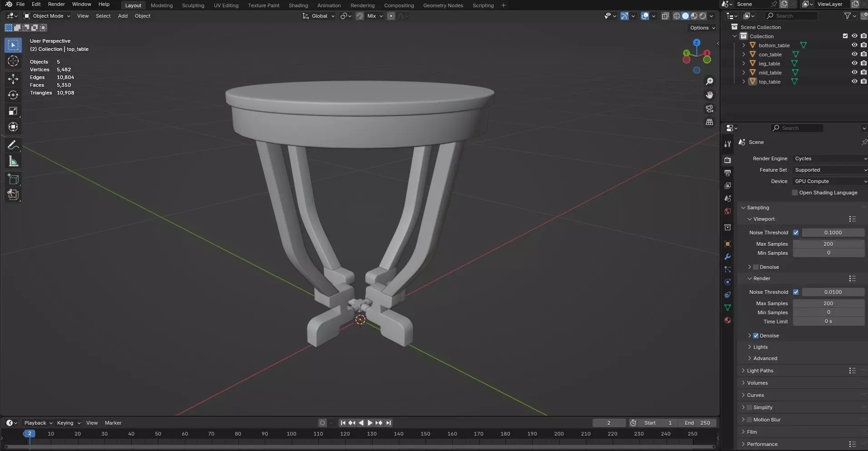The height and width of the screenshot is (451, 868).
Task: Open the Object Data mesh properties tab
Action: point(728,307)
